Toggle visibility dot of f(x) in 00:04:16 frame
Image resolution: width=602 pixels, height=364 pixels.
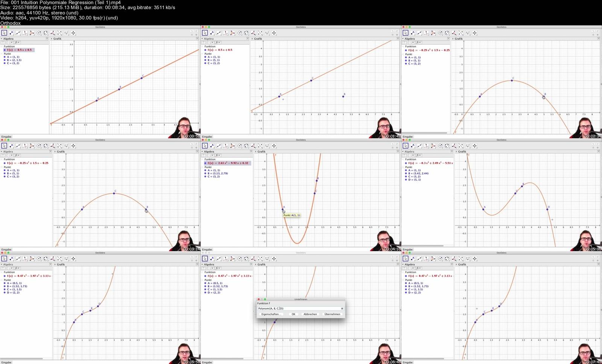(205, 163)
